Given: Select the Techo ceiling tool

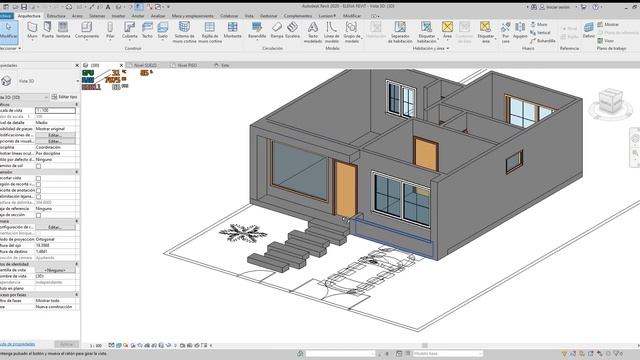Looking at the screenshot, I should click(147, 30).
